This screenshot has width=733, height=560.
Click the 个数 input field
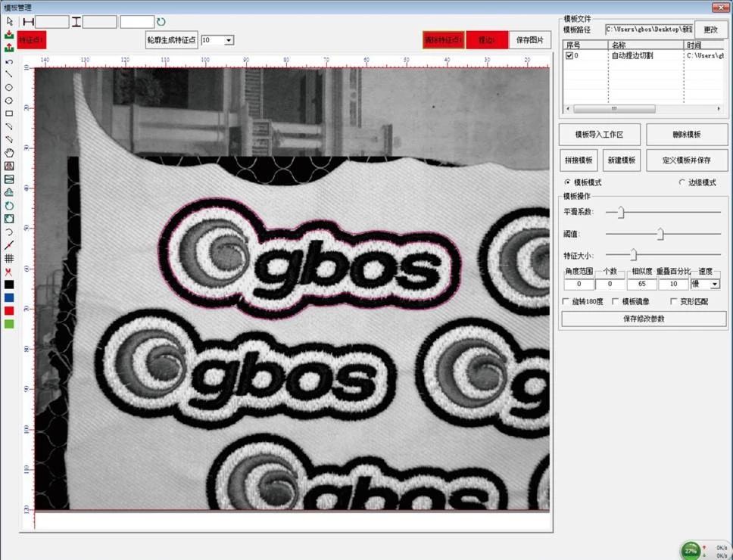click(610, 284)
